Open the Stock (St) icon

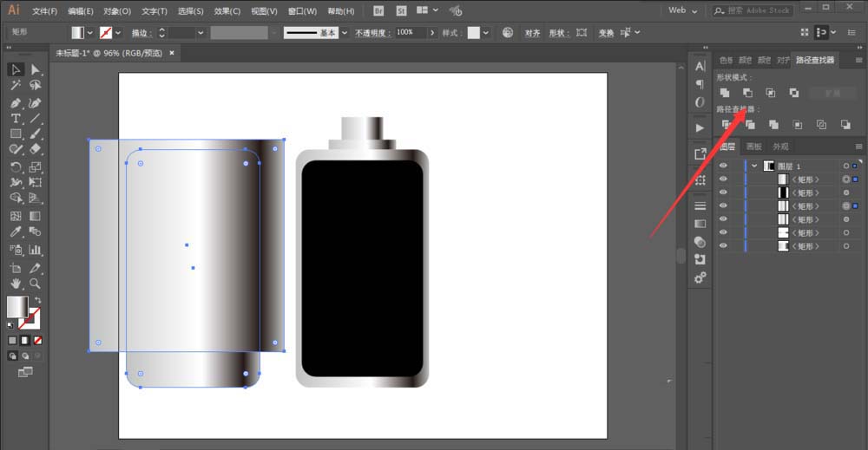401,10
